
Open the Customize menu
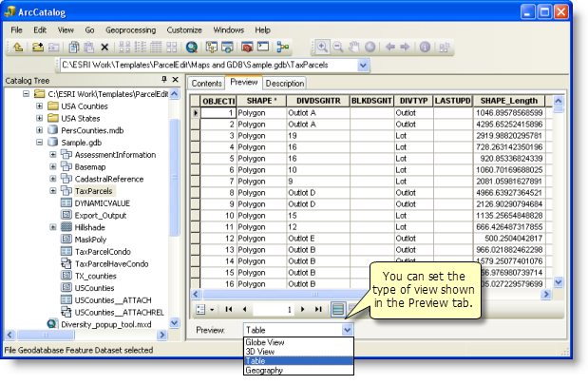click(x=184, y=30)
